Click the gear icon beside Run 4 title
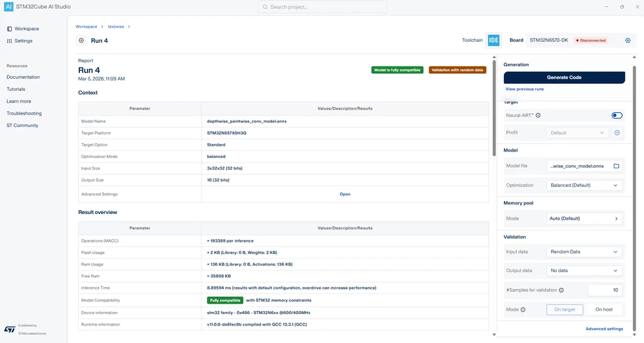 coord(81,41)
